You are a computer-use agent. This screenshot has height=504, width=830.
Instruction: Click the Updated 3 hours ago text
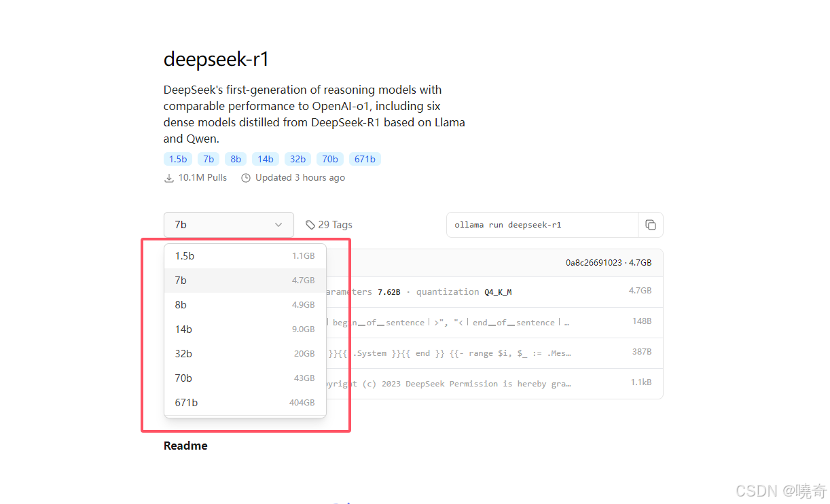[300, 178]
